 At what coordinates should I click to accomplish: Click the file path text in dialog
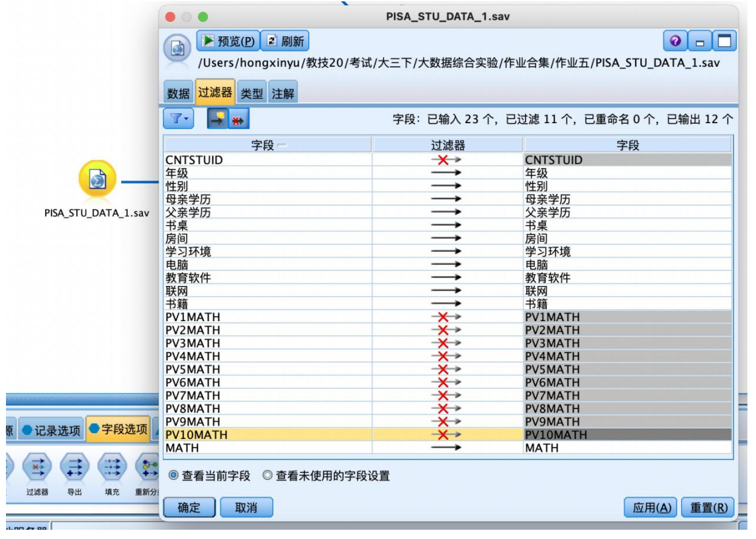(459, 63)
